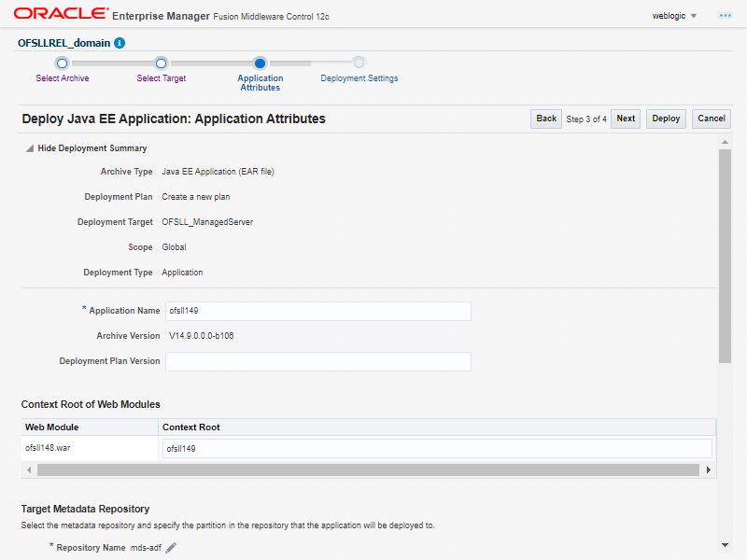
Task: Focus the Deployment Plan Version field
Action: pyautogui.click(x=318, y=361)
